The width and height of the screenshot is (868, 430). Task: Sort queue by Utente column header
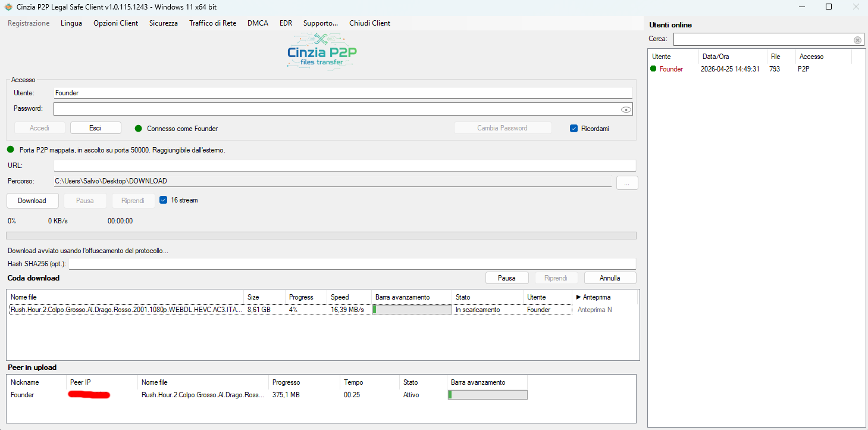549,297
